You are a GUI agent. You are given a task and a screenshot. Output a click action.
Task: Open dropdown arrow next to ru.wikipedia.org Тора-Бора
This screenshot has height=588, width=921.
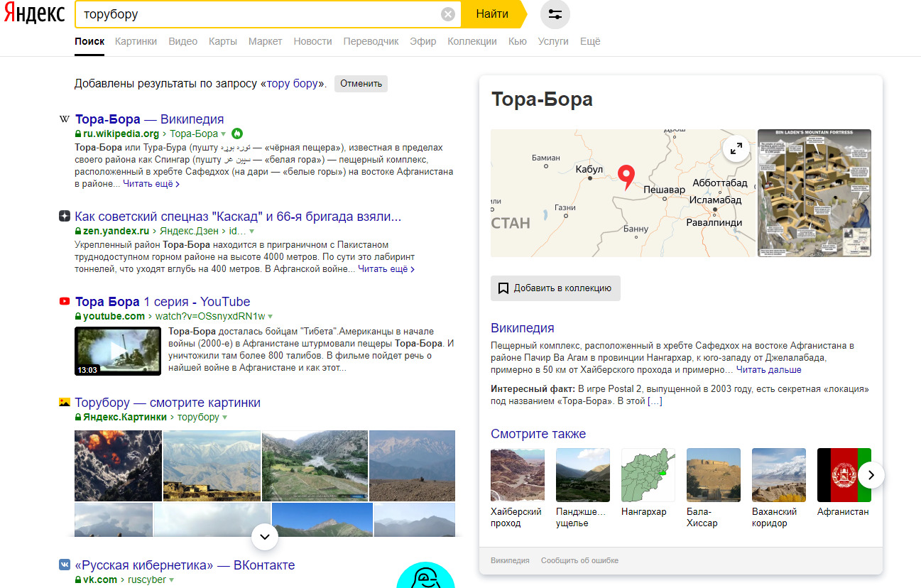click(x=223, y=134)
